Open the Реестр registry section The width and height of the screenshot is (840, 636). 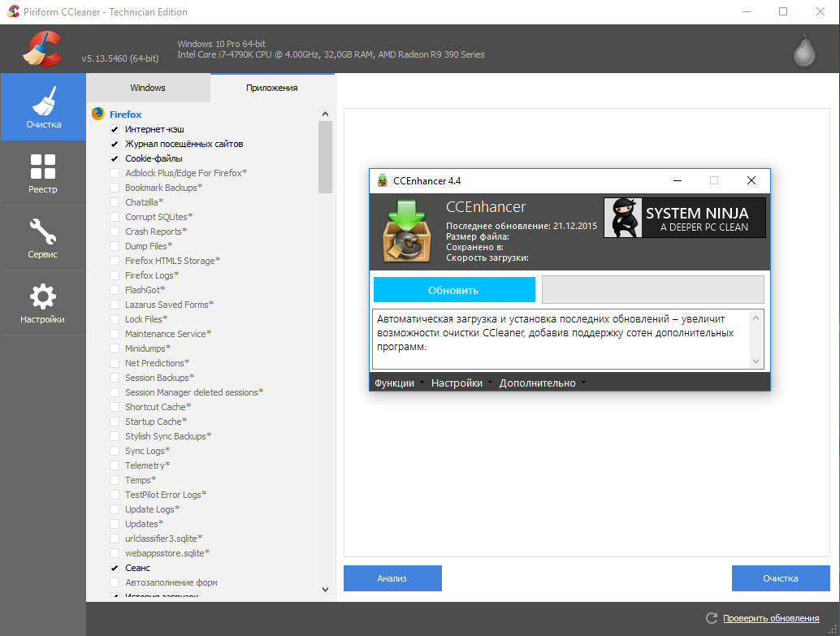pos(43,173)
